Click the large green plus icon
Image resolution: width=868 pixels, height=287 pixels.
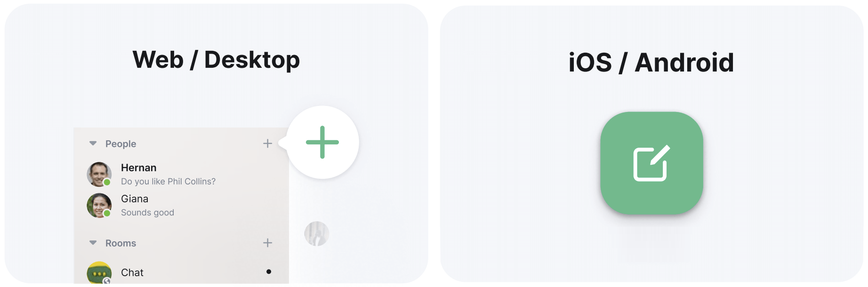click(x=322, y=142)
